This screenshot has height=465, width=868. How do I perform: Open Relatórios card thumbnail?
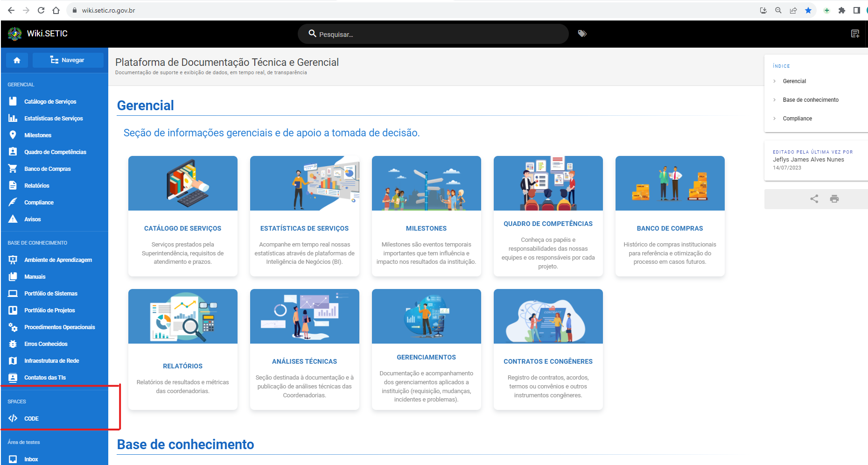[x=182, y=316]
